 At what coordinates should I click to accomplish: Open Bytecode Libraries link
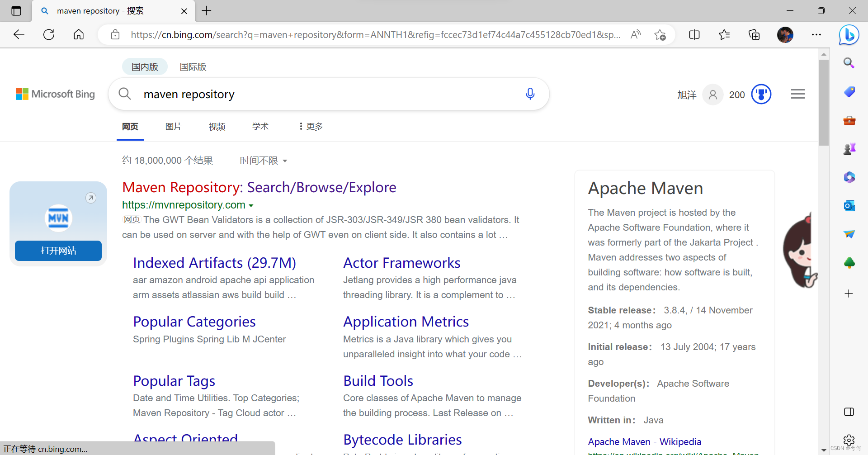click(402, 440)
